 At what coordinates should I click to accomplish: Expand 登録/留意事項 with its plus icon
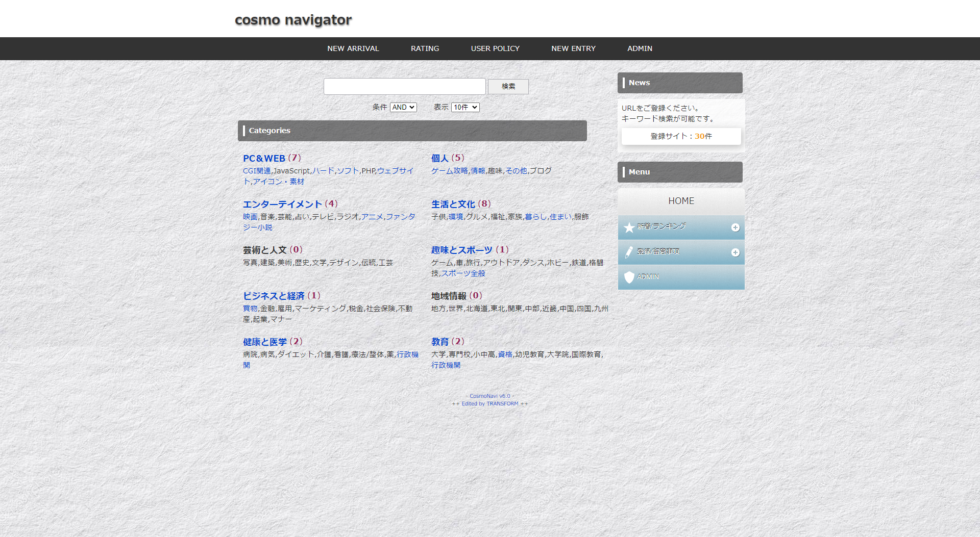[735, 252]
